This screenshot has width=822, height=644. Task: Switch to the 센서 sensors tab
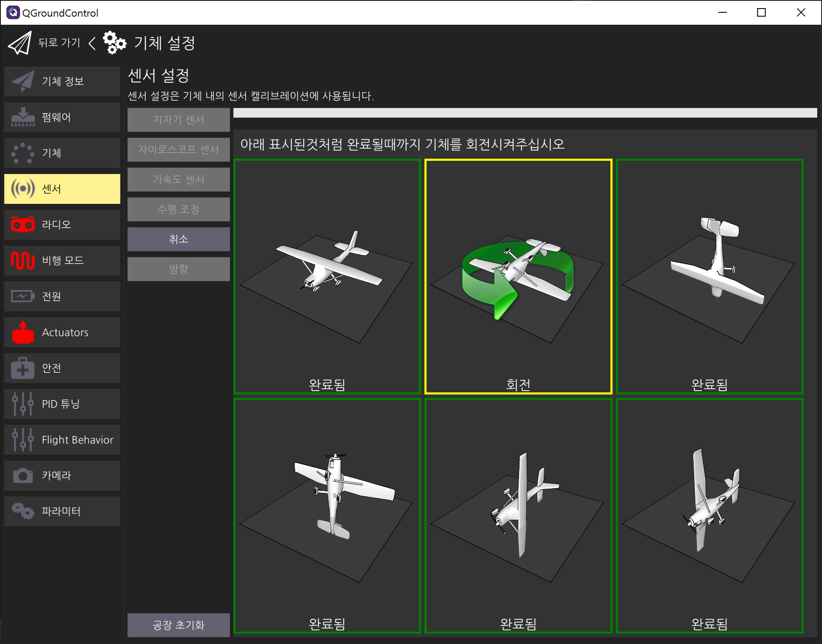click(x=62, y=189)
